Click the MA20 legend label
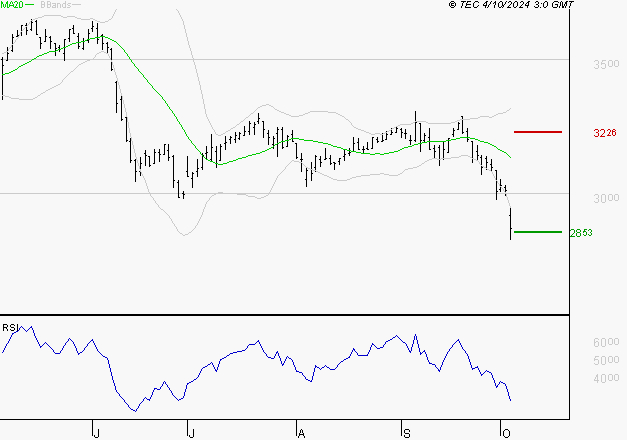The height and width of the screenshot is (440, 627). tap(12, 5)
